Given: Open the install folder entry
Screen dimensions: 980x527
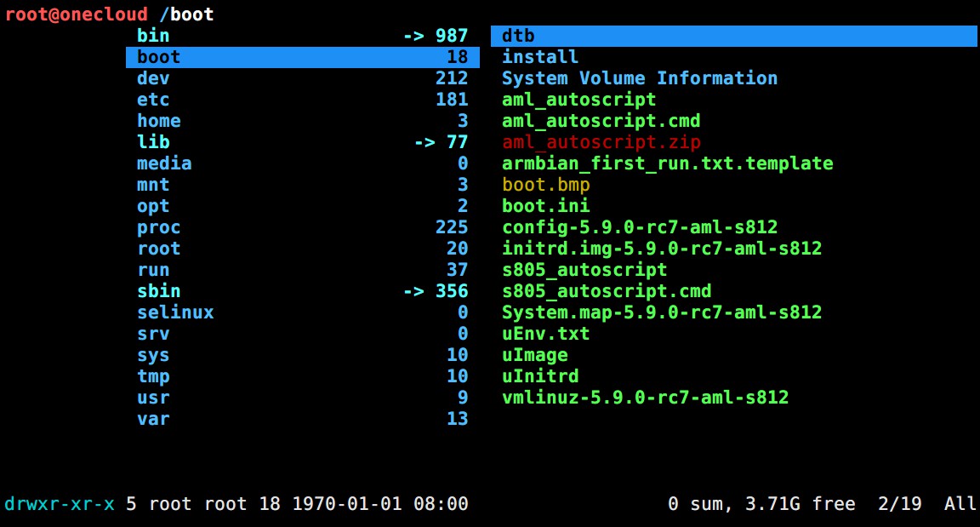Looking at the screenshot, I should click(x=540, y=57).
